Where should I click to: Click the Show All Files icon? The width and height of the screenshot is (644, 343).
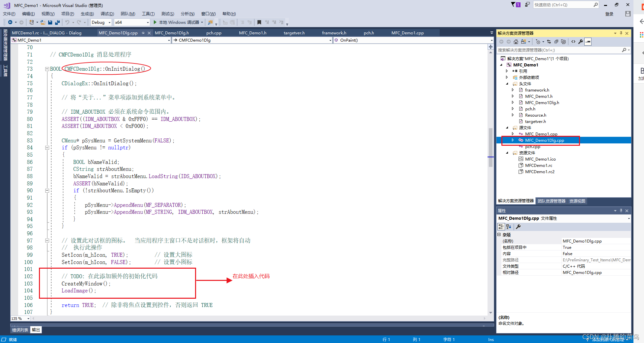pos(563,42)
